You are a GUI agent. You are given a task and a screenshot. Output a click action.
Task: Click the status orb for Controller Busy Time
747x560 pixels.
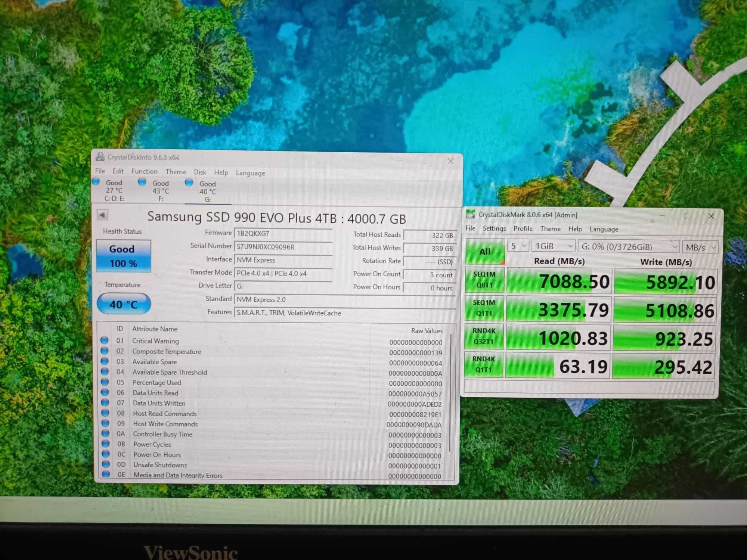pyautogui.click(x=106, y=433)
